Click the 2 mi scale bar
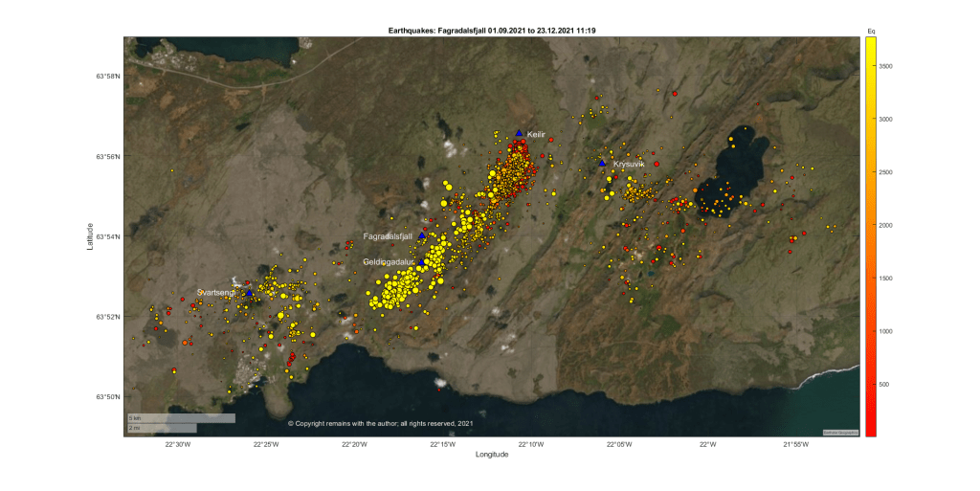This screenshot has width=980, height=491. coord(161,428)
